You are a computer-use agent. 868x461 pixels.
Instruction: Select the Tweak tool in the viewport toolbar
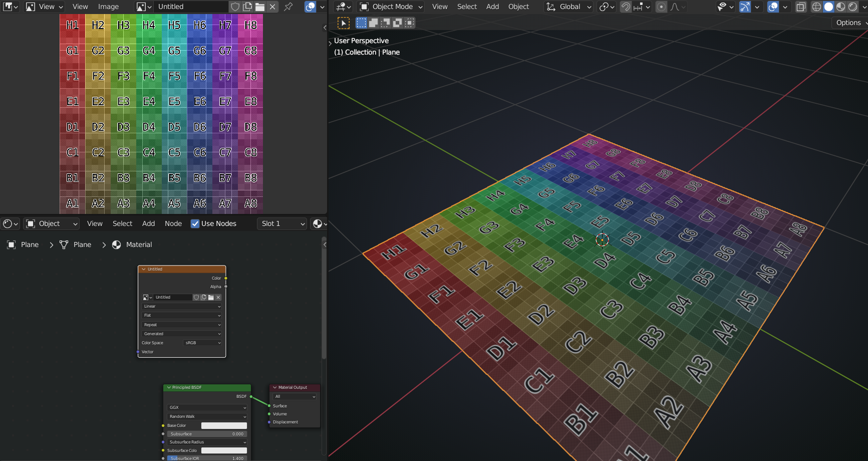tap(344, 23)
